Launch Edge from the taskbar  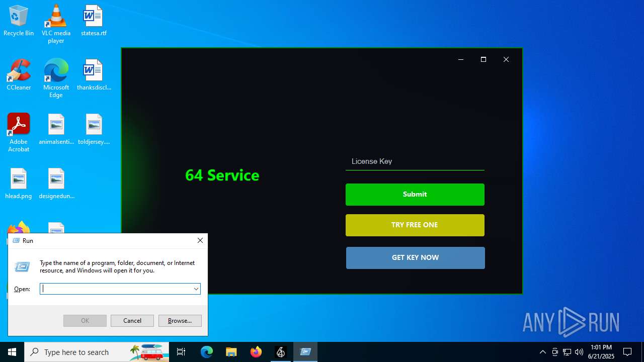(207, 352)
